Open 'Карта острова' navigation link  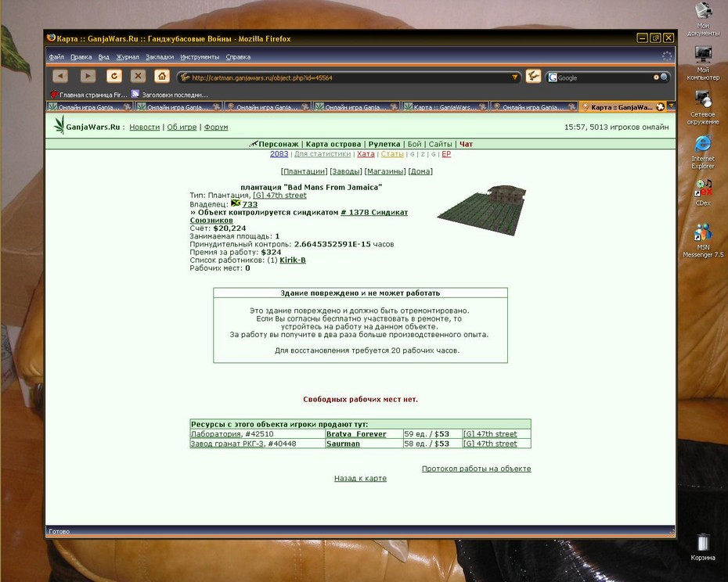coord(333,144)
